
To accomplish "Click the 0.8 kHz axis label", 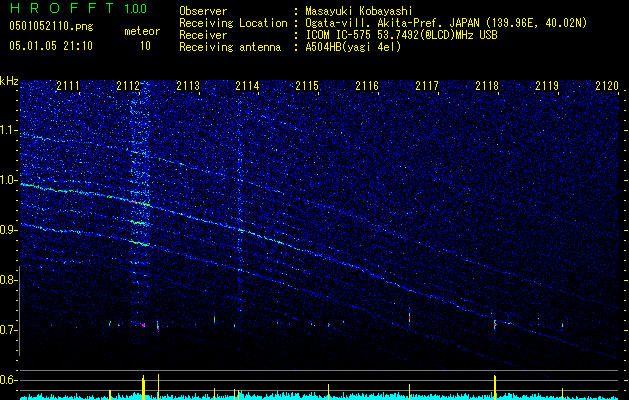I will point(8,280).
